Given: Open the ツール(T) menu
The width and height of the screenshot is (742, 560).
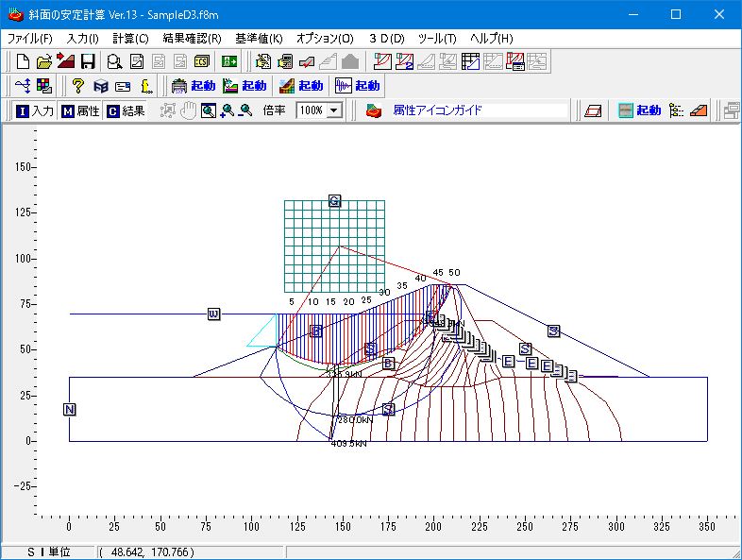Looking at the screenshot, I should 437,39.
